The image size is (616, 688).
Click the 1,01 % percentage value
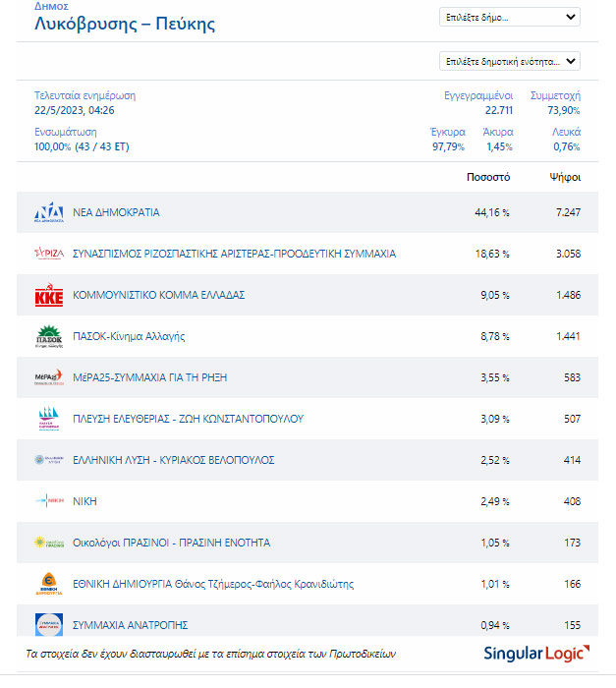pos(495,584)
